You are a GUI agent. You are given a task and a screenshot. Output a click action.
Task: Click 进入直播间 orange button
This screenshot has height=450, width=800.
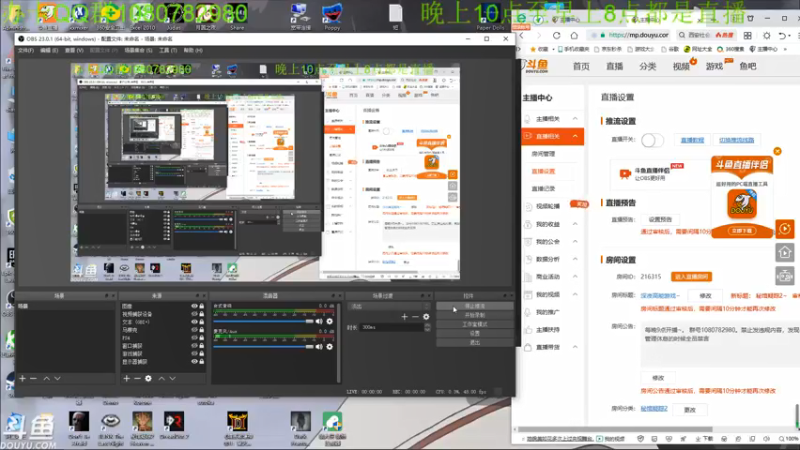click(x=691, y=277)
